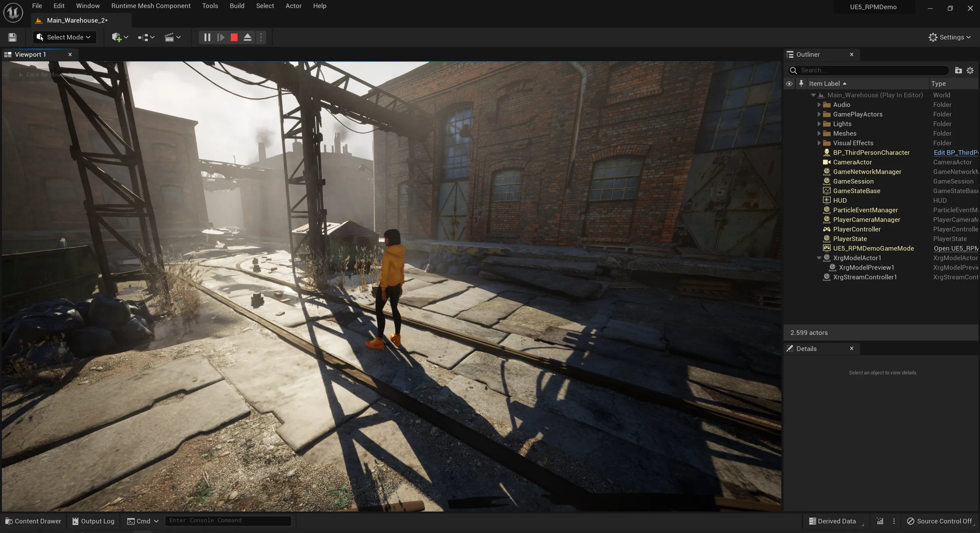
Task: Open the Help menu
Action: tap(320, 6)
